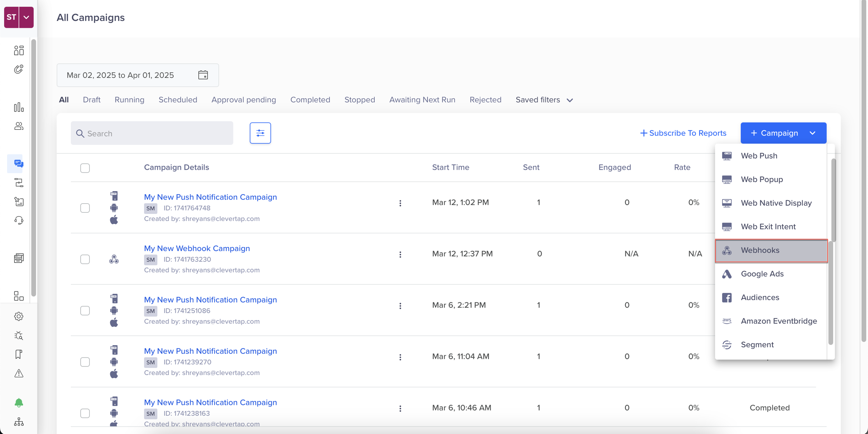The image size is (868, 434).
Task: Check the box for campaign ID 1741251086
Action: 85,311
